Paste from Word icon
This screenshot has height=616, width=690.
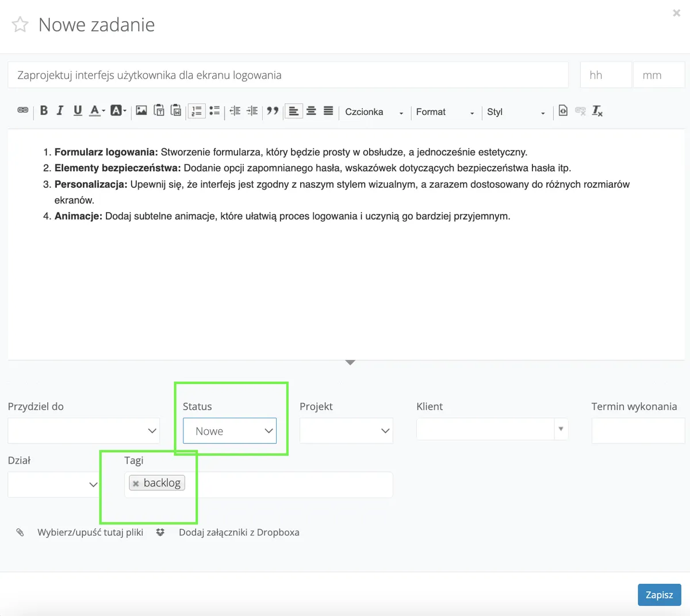point(177,110)
